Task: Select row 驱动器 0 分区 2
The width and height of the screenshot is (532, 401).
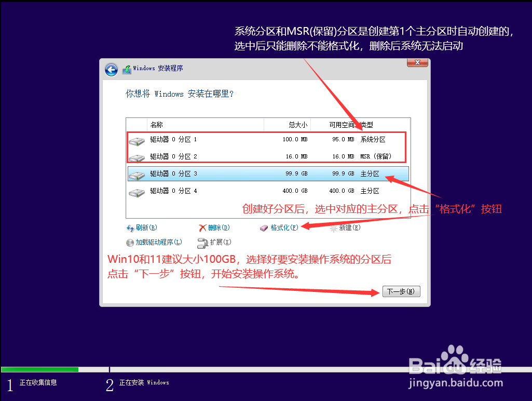Action: click(x=268, y=156)
